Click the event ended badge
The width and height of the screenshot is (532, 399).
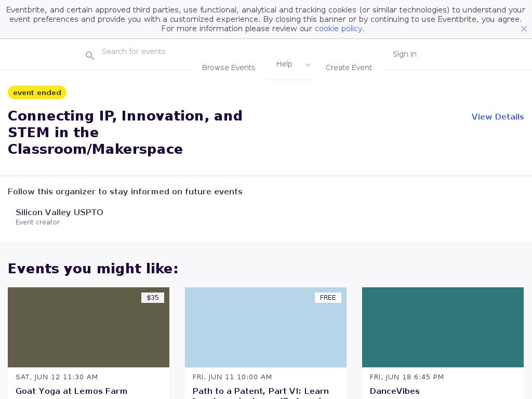tap(37, 92)
